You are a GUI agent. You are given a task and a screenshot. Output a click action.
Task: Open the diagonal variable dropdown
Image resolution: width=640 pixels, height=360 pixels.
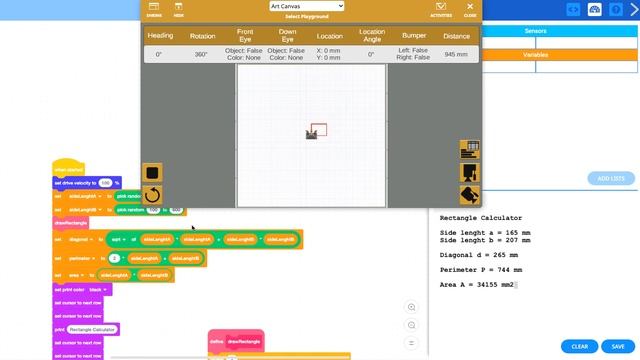coord(80,240)
